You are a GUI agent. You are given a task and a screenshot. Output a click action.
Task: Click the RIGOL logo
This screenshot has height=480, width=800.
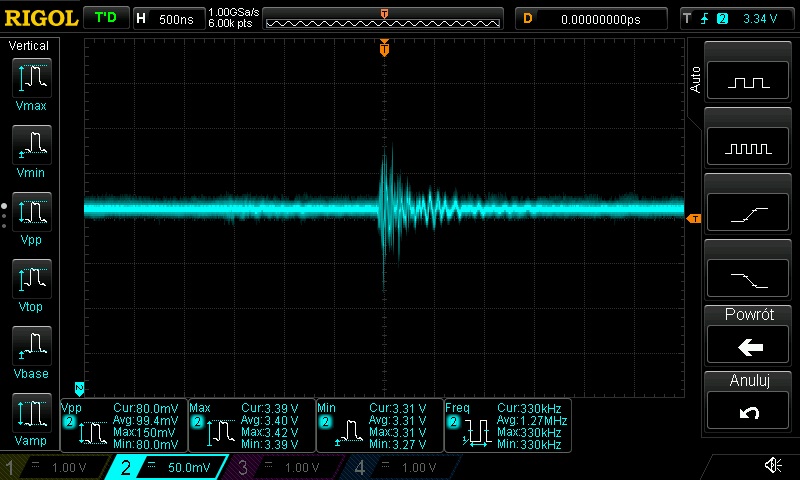41,18
